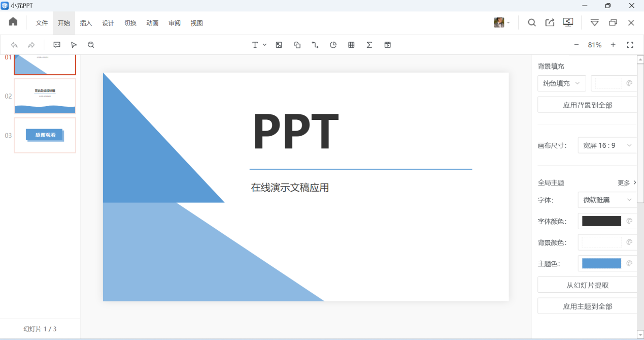This screenshot has width=644, height=340.
Task: Pick the connector line tool
Action: tap(315, 45)
